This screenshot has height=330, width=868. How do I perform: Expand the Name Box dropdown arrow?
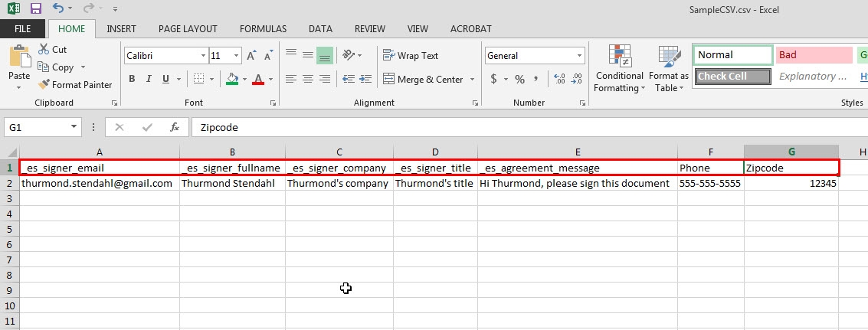point(74,127)
